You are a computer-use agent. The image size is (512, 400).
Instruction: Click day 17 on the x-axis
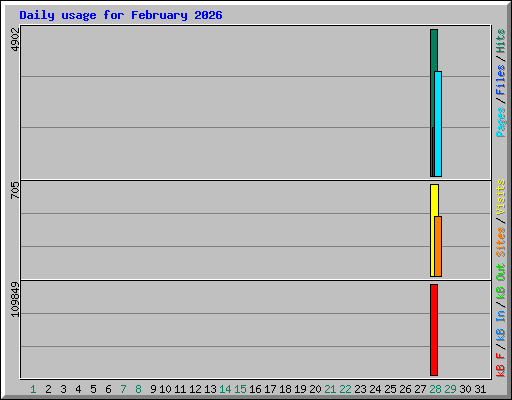pos(270,389)
